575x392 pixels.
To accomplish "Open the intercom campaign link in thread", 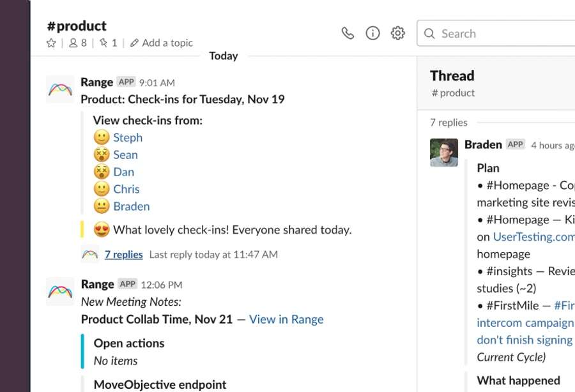I will [525, 323].
